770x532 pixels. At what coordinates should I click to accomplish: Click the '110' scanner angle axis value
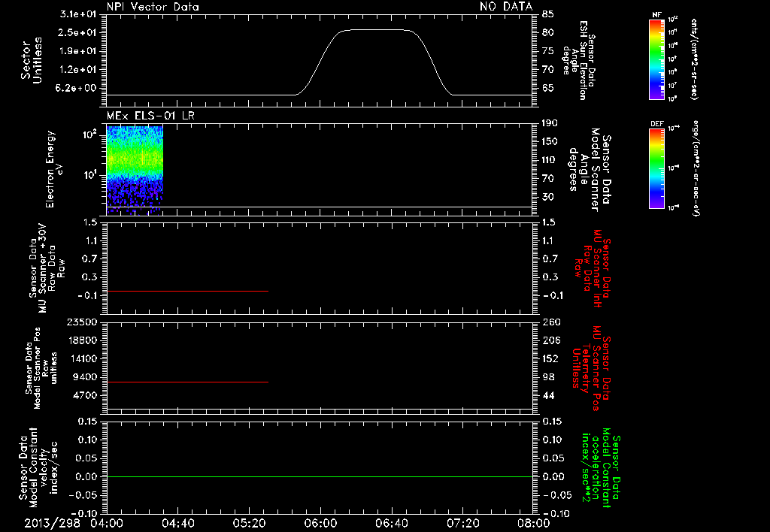tap(550, 160)
